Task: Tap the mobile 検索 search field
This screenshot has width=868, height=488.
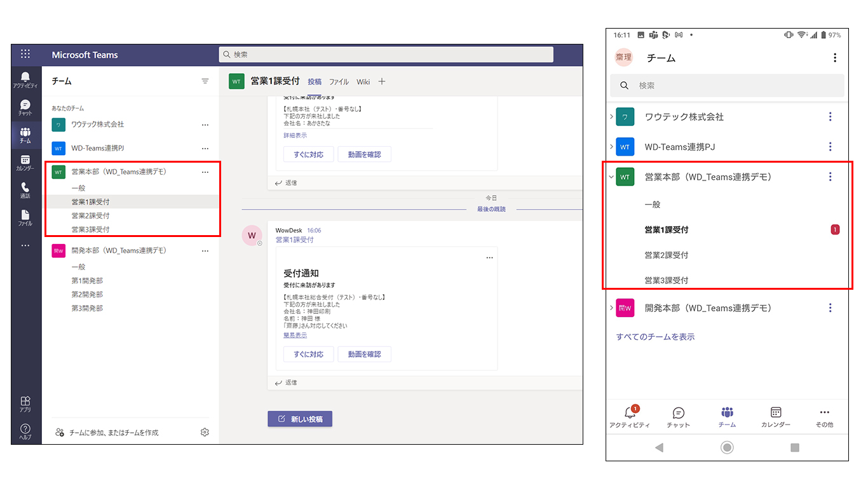Action: coord(727,85)
